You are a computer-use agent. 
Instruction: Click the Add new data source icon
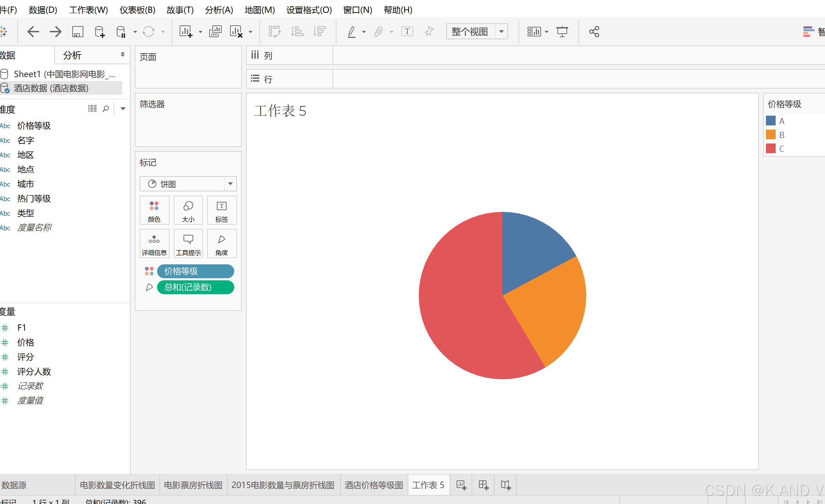[99, 32]
